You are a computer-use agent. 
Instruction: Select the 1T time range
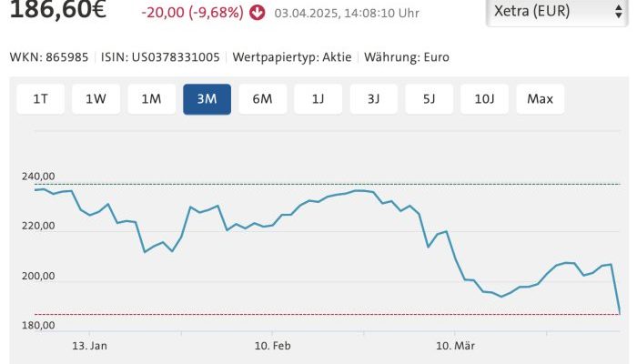(x=41, y=99)
